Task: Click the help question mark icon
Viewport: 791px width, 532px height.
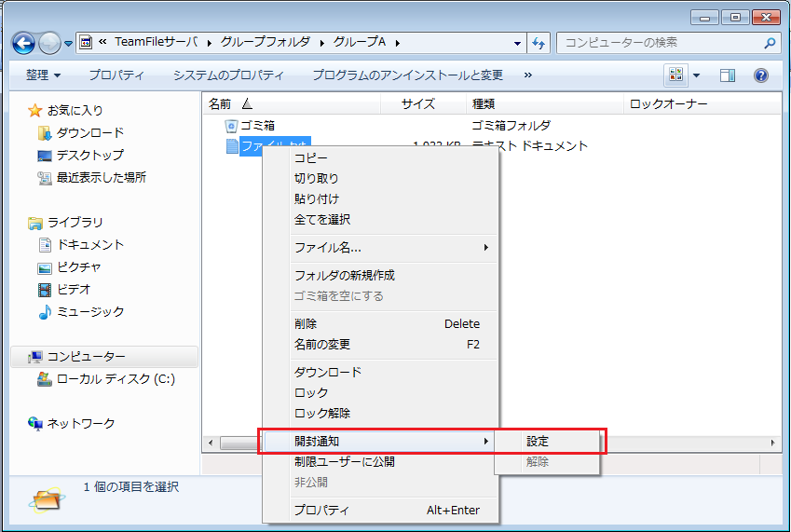Action: [760, 75]
